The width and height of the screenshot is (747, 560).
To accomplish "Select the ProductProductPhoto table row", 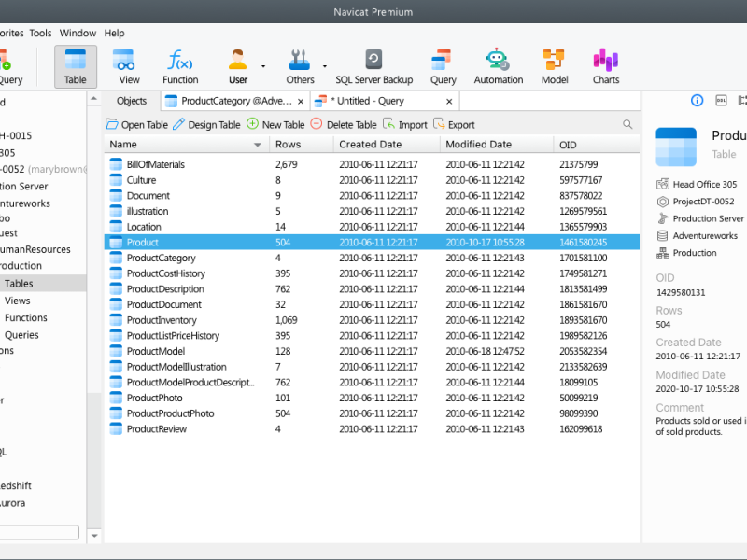I will [x=372, y=413].
